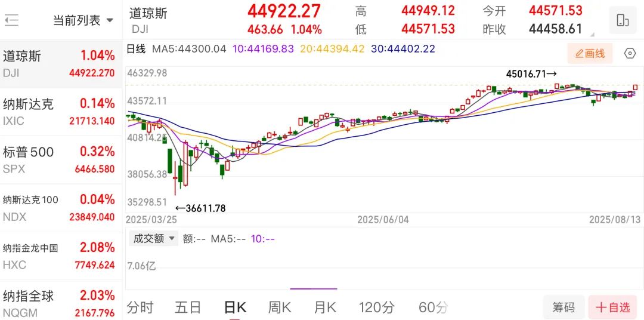Switch to 周K tab
644x320 pixels.
click(280, 307)
